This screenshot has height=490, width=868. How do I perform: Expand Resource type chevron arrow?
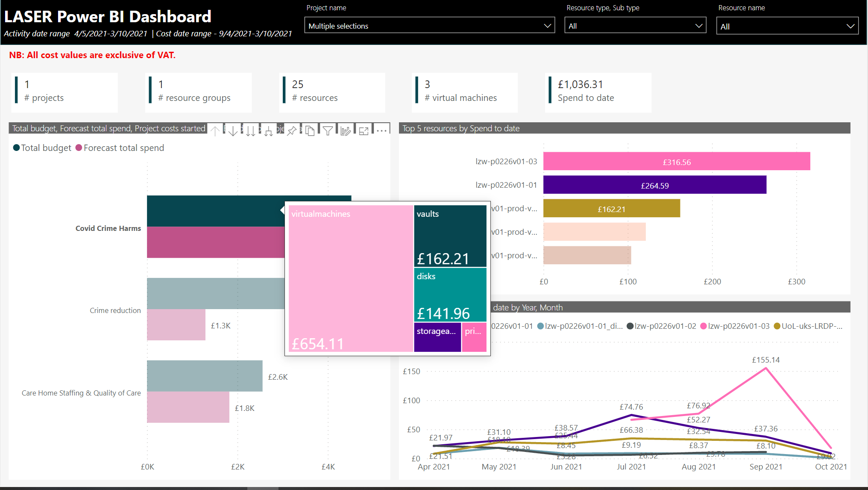pyautogui.click(x=699, y=26)
